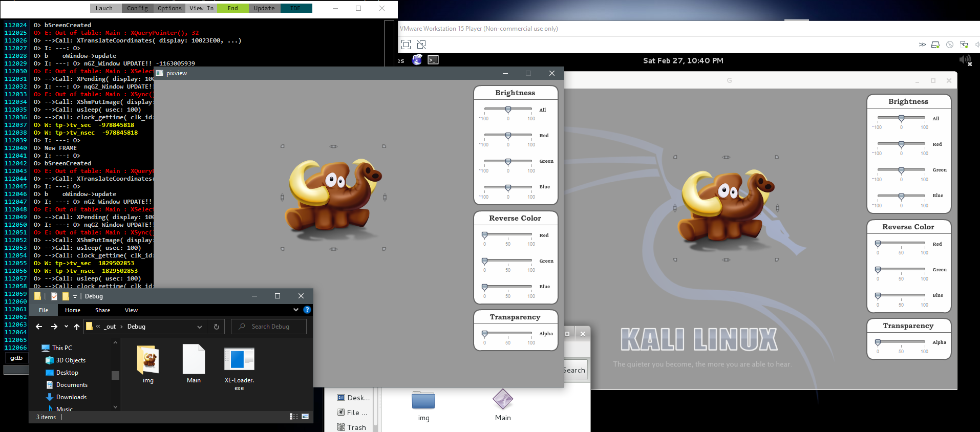Select Desktop in navigation pane

coord(67,373)
